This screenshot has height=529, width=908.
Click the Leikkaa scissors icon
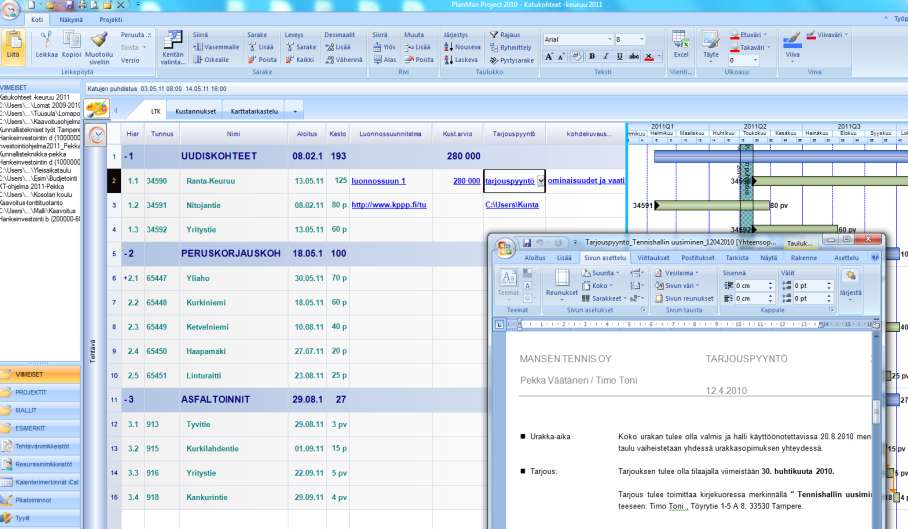46,41
